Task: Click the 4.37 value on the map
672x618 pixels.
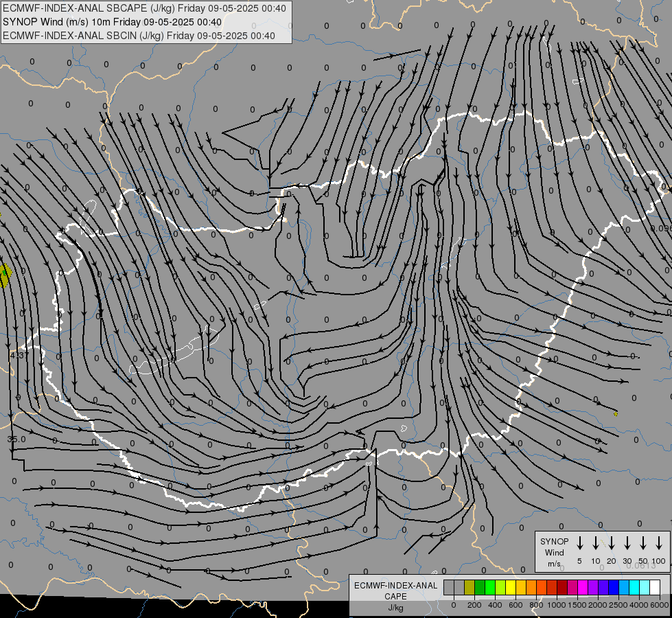Action: point(19,355)
